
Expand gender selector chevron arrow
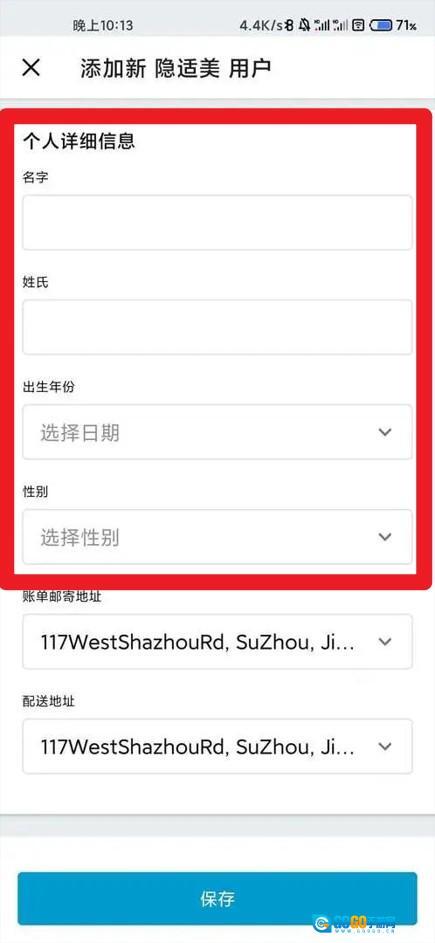[x=385, y=536]
